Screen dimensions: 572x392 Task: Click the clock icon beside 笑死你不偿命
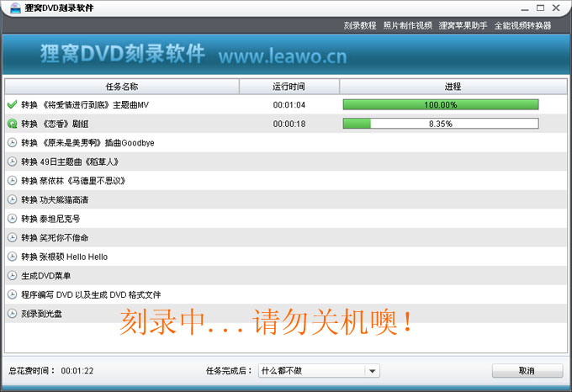pos(12,237)
